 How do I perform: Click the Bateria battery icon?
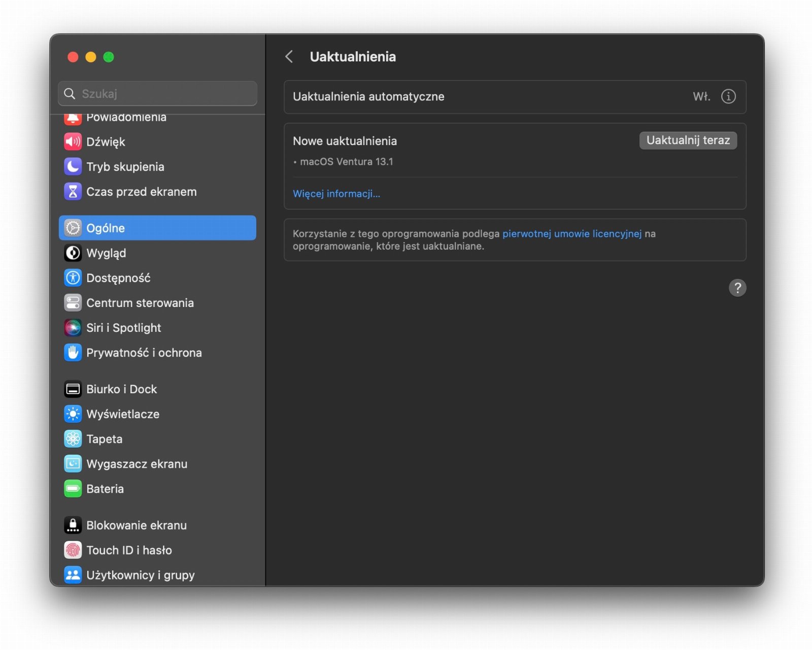coord(73,489)
